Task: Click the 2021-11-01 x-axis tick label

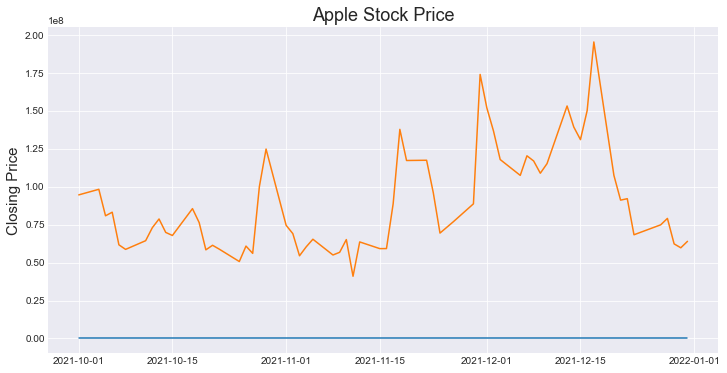Action: [x=286, y=360]
